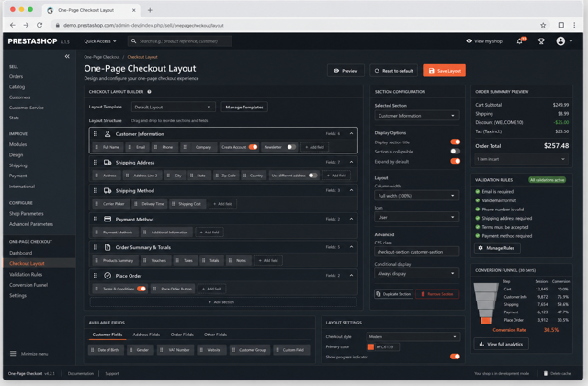Toggle the Create Account field switch
This screenshot has height=386, width=588.
click(x=254, y=147)
